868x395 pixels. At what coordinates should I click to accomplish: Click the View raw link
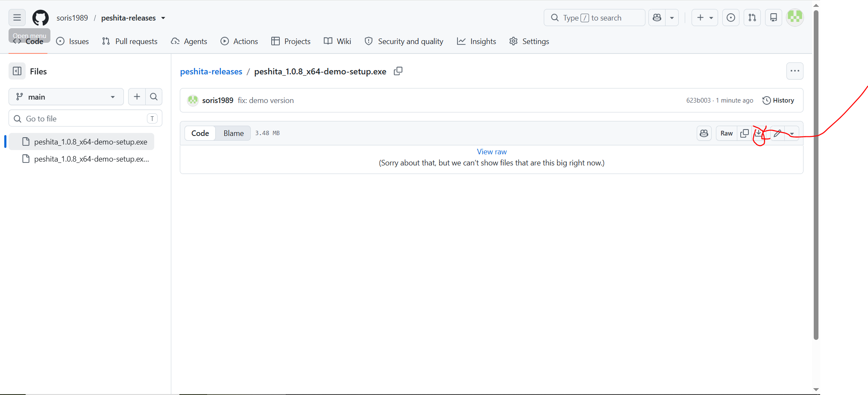pyautogui.click(x=492, y=152)
